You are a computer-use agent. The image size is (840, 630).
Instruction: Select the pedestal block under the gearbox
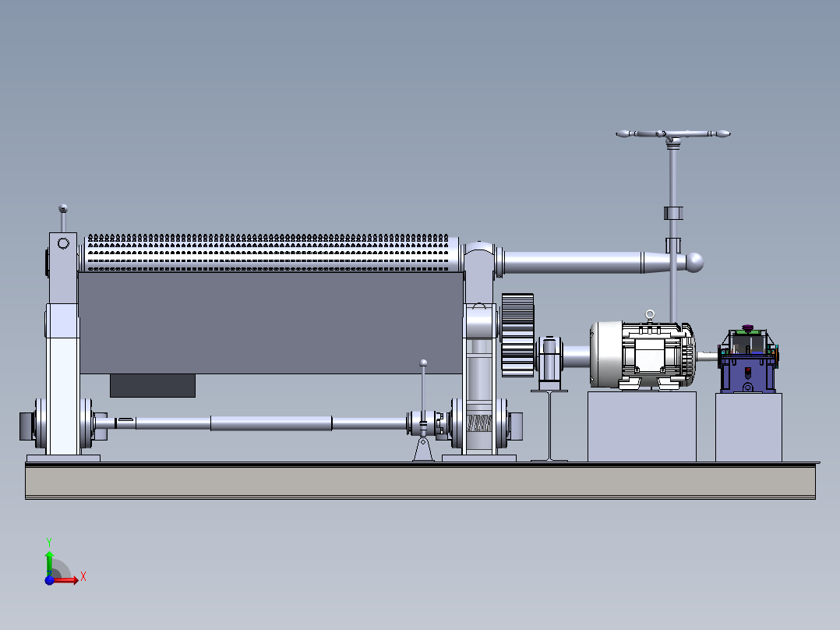point(748,427)
